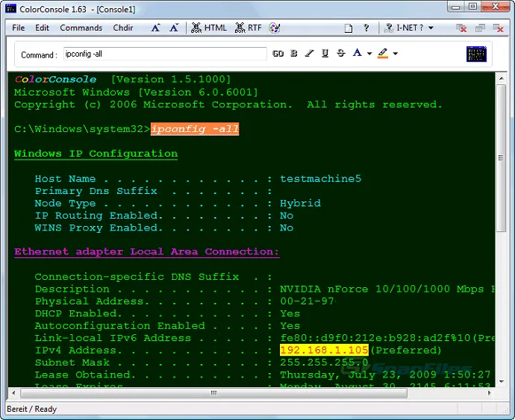515x420 pixels.
Task: Toggle bold text formatting
Action: (294, 53)
